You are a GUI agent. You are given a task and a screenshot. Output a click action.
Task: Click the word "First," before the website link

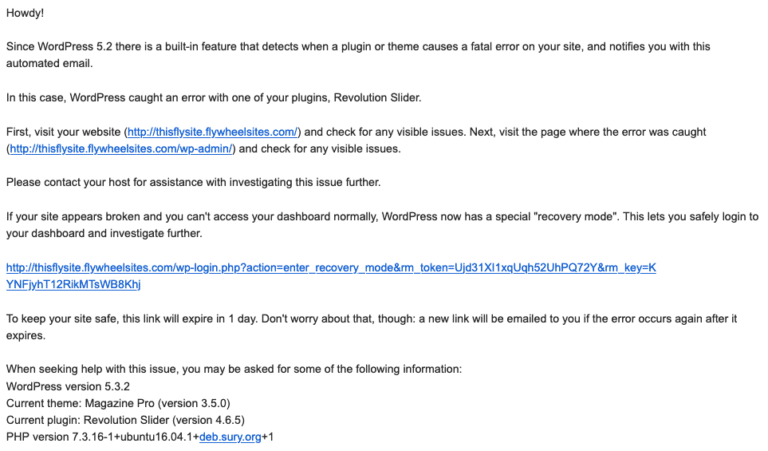18,132
